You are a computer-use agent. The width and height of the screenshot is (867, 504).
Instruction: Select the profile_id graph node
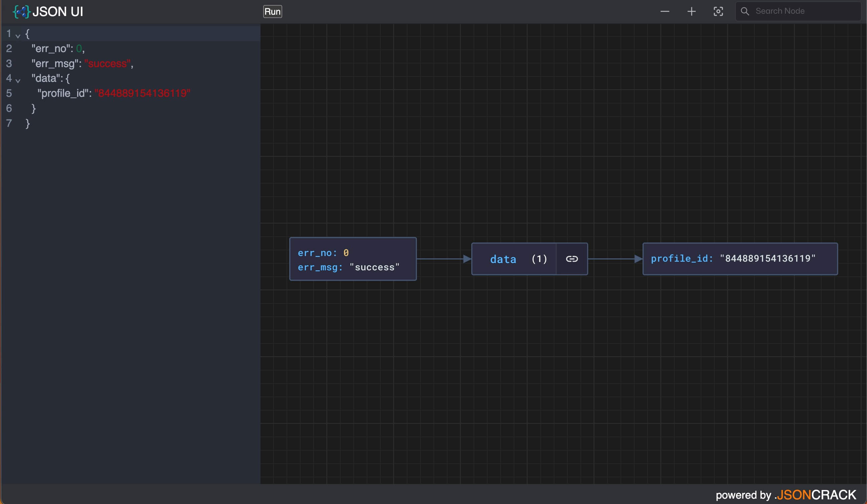click(740, 259)
